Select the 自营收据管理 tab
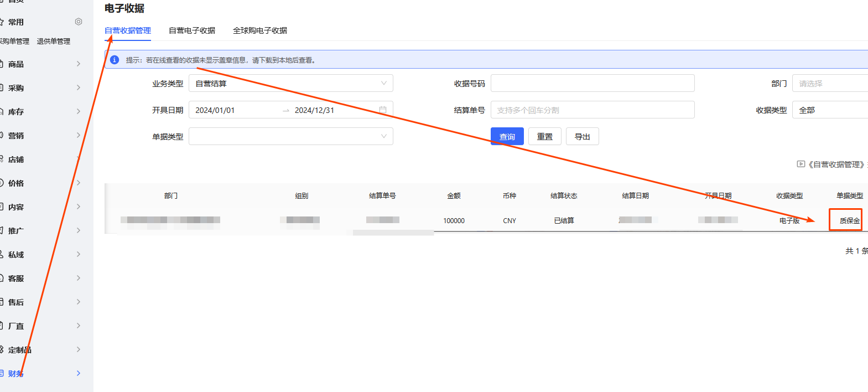Screen dimensions: 868x392 point(128,30)
